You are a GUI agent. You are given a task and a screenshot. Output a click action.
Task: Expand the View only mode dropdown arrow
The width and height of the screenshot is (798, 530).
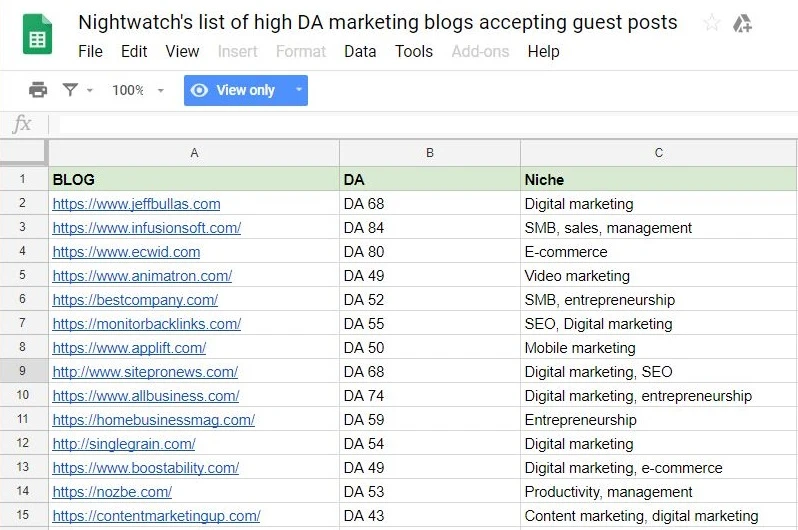(298, 90)
